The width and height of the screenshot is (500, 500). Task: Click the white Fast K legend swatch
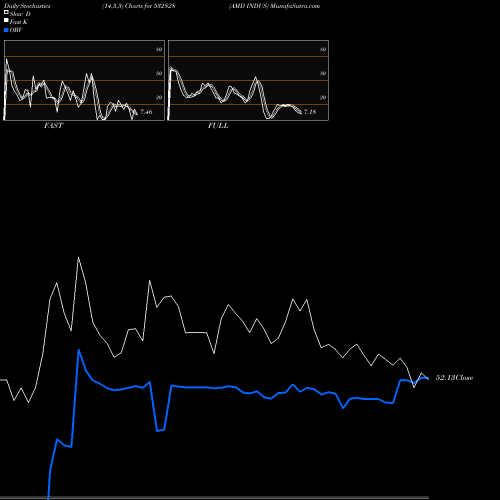(6, 21)
